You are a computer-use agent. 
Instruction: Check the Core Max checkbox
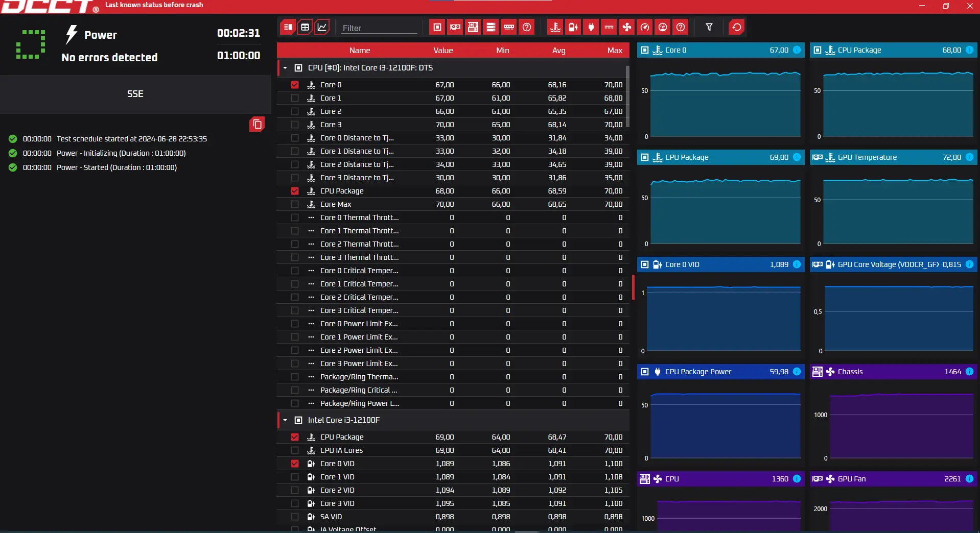tap(295, 204)
